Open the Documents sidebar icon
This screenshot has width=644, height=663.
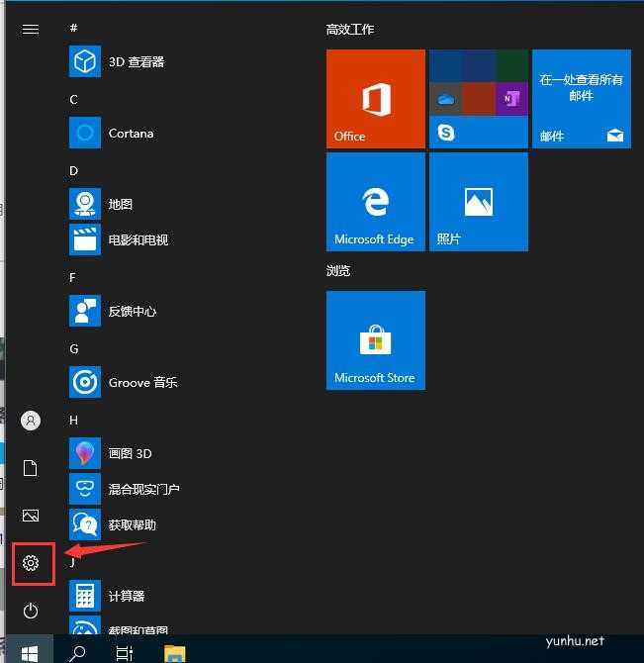point(31,468)
